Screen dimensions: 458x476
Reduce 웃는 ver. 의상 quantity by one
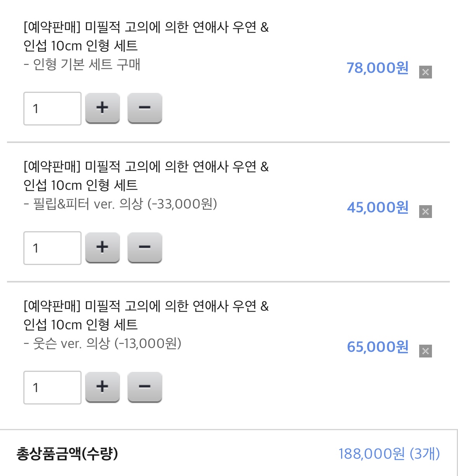point(145,387)
